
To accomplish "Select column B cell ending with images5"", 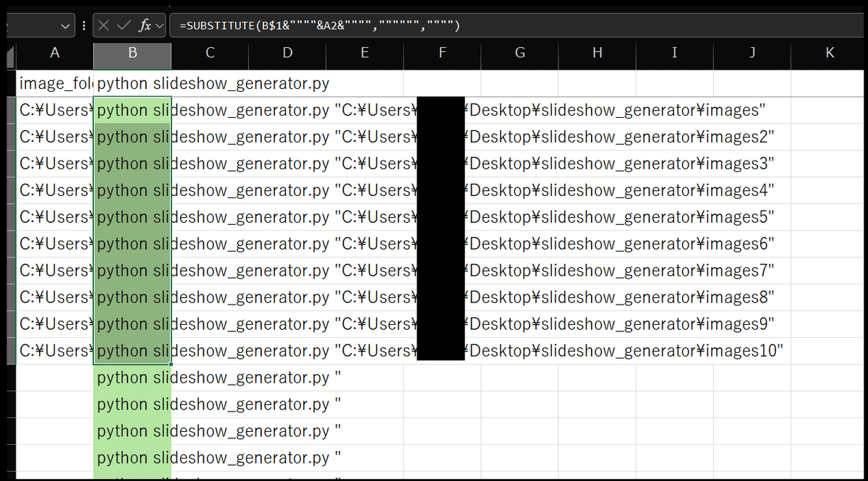I will click(x=132, y=217).
